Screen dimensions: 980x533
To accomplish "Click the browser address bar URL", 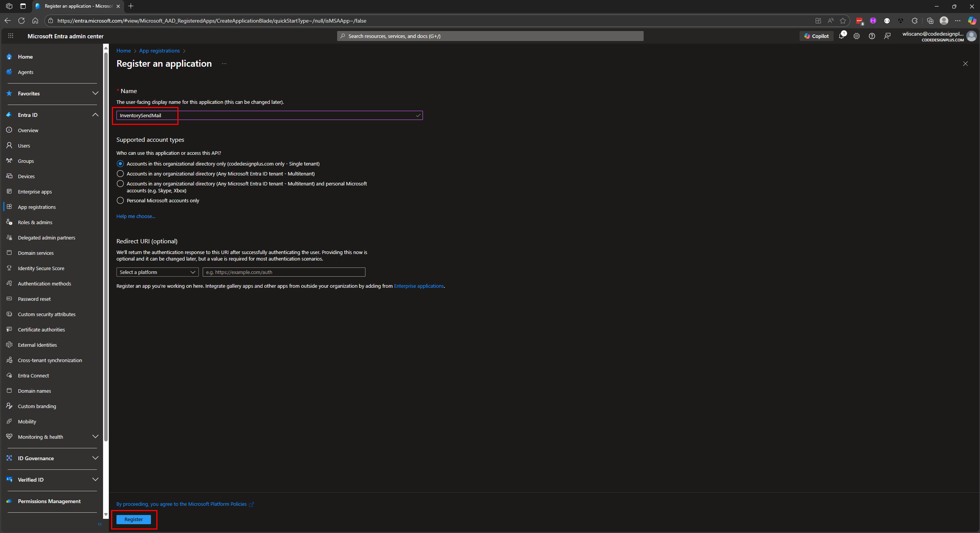I will [212, 21].
